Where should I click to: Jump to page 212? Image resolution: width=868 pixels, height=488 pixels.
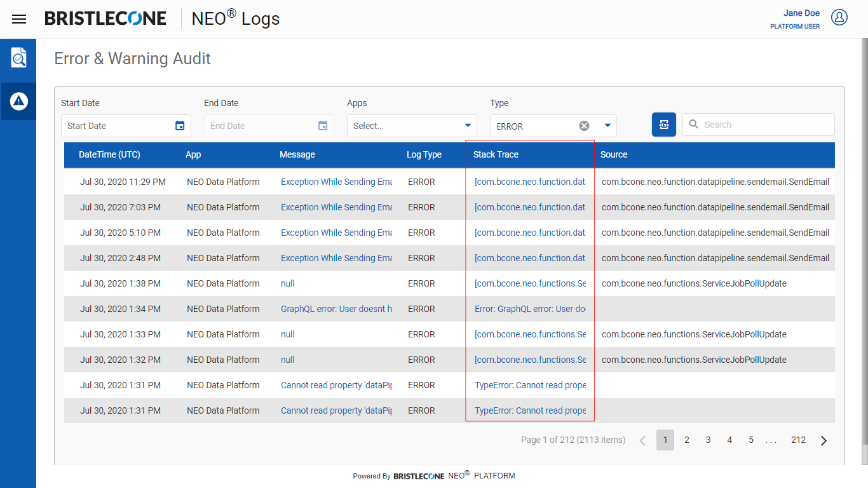coord(798,440)
